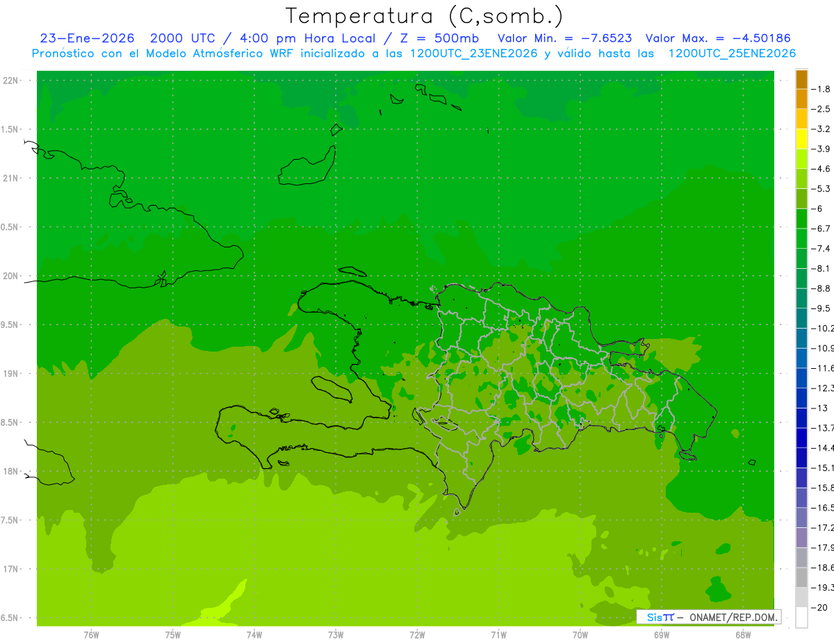Click the '73W' longitude axis label

336,635
